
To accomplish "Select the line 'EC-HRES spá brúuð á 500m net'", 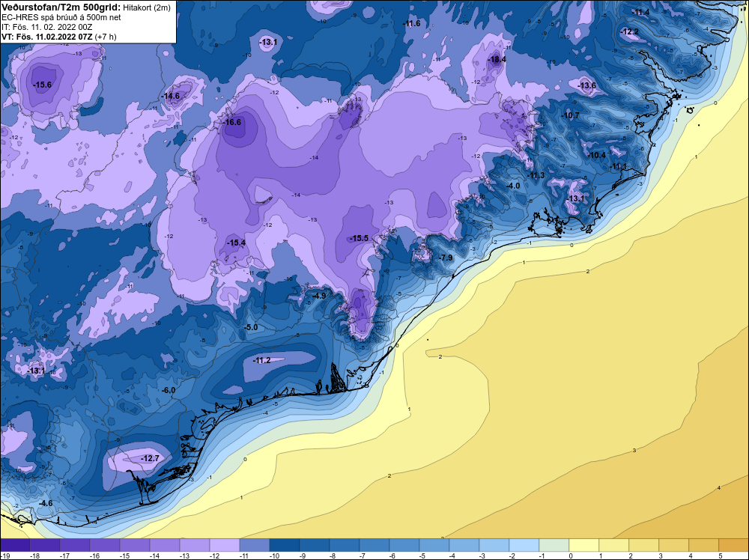I will [x=61, y=17].
